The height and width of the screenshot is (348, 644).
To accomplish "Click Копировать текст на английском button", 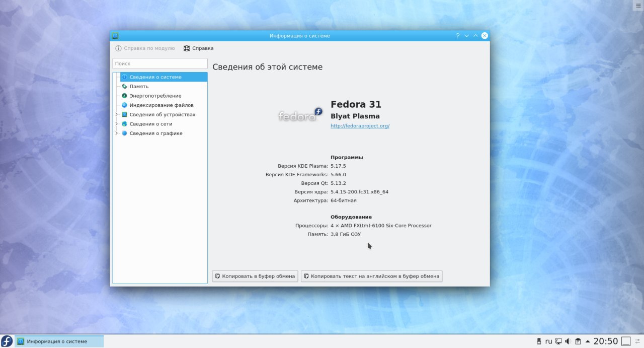I will 371,276.
